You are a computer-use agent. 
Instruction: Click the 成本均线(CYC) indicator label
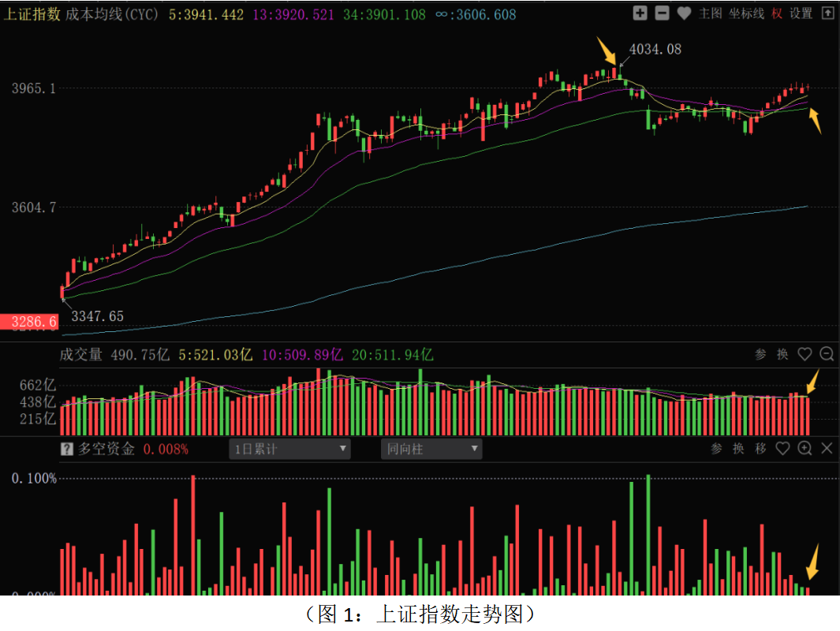111,14
